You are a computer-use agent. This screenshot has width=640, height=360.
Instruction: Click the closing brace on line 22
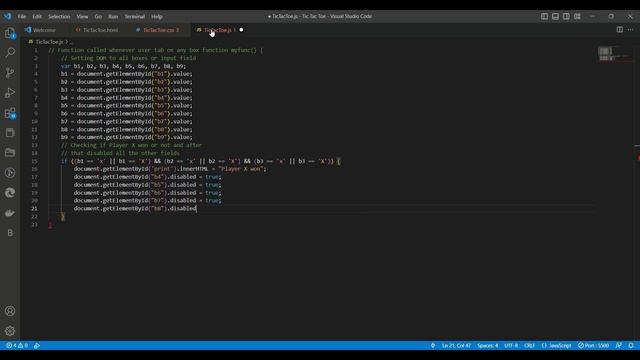[62, 216]
